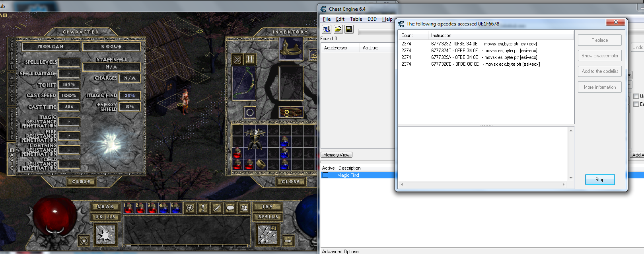The height and width of the screenshot is (254, 644).
Task: Click the sword icon in the game bar
Action: click(x=217, y=208)
